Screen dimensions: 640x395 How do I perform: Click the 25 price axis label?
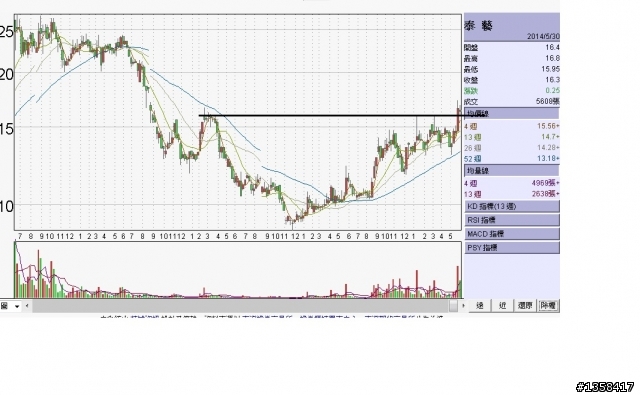point(6,31)
